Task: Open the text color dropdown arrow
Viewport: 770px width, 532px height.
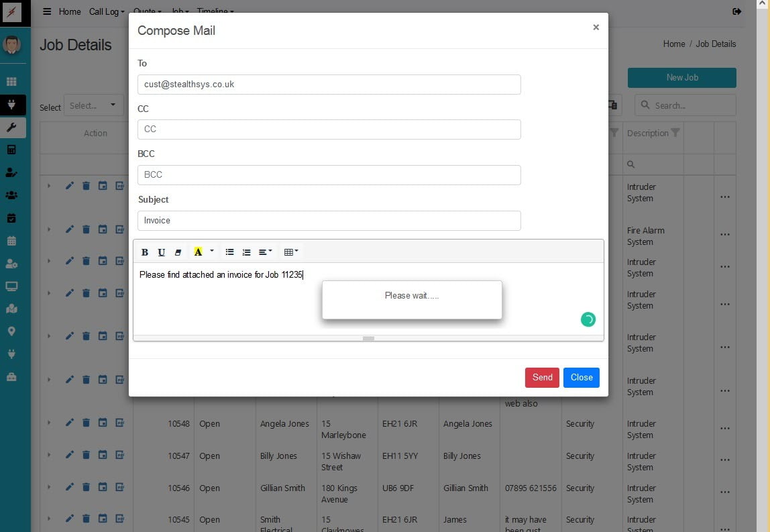Action: point(212,252)
